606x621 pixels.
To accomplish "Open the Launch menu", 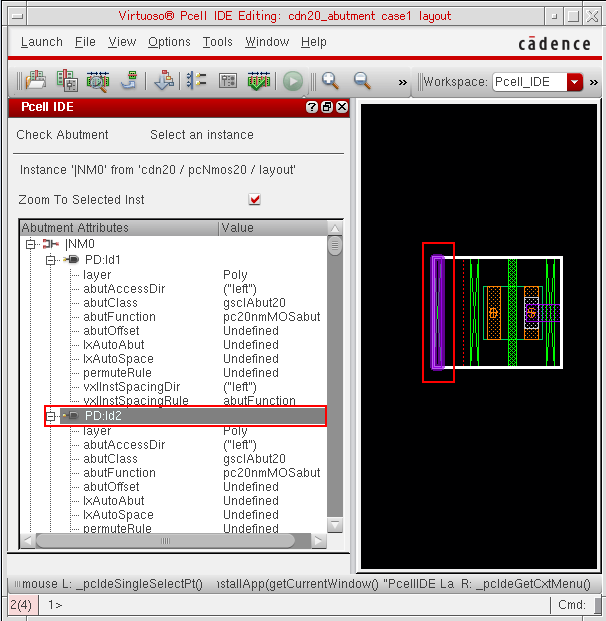I will coord(41,42).
